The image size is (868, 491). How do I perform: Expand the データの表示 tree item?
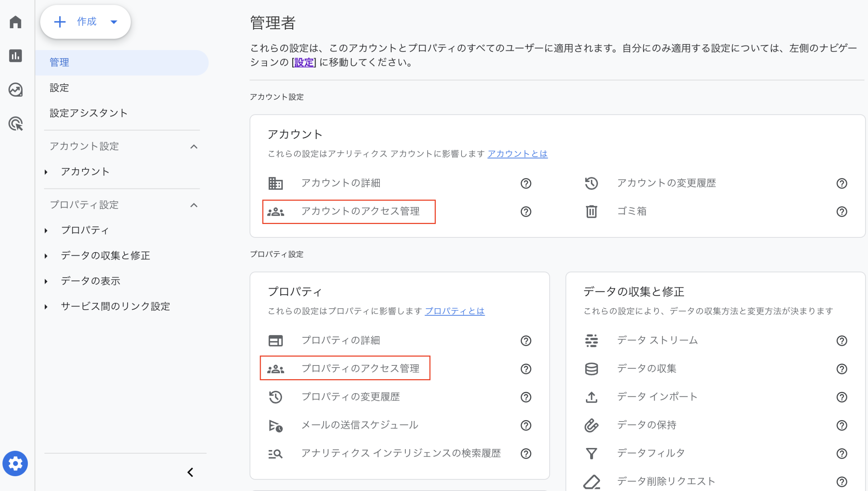[46, 281]
